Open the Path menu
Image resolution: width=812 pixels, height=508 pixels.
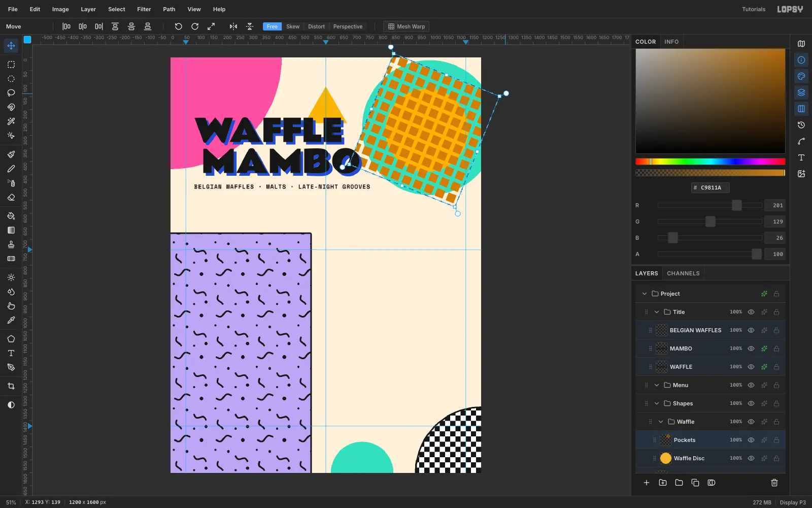169,9
